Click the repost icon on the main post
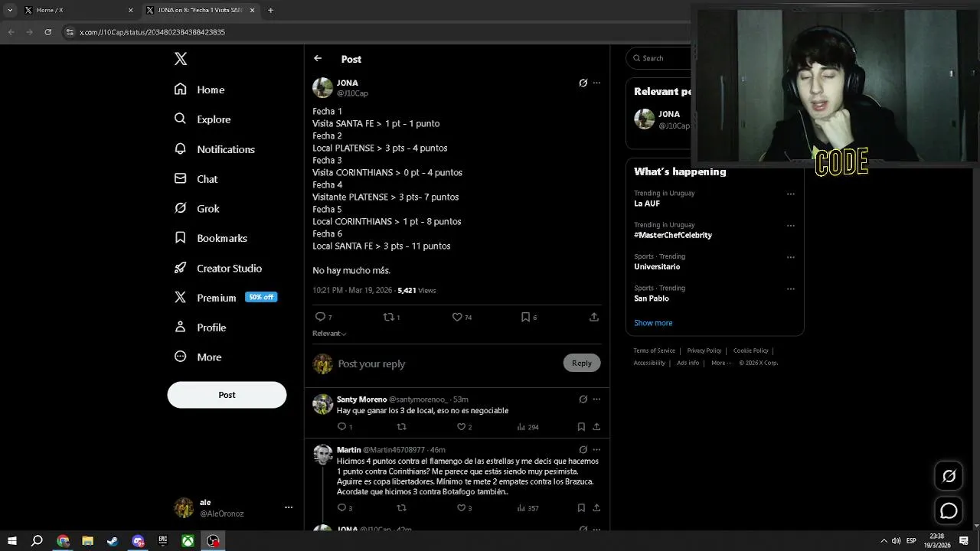 click(388, 317)
